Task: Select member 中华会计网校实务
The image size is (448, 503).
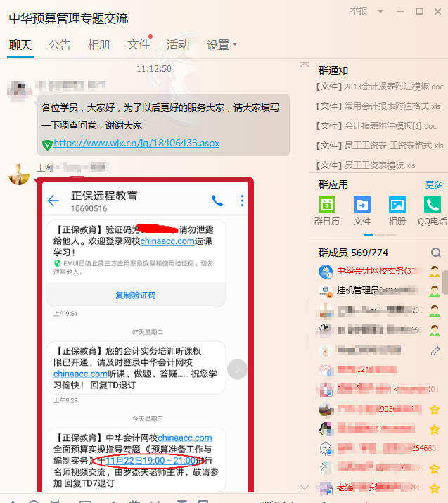Action: point(379,271)
